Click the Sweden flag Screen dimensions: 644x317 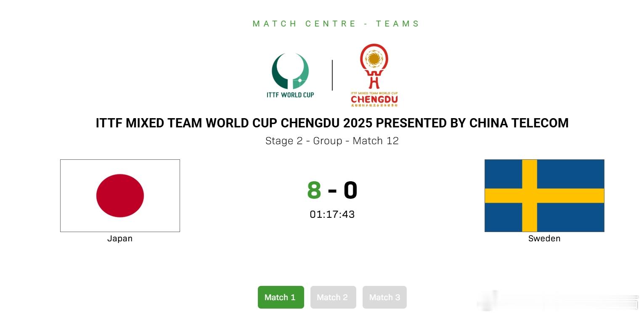point(544,195)
